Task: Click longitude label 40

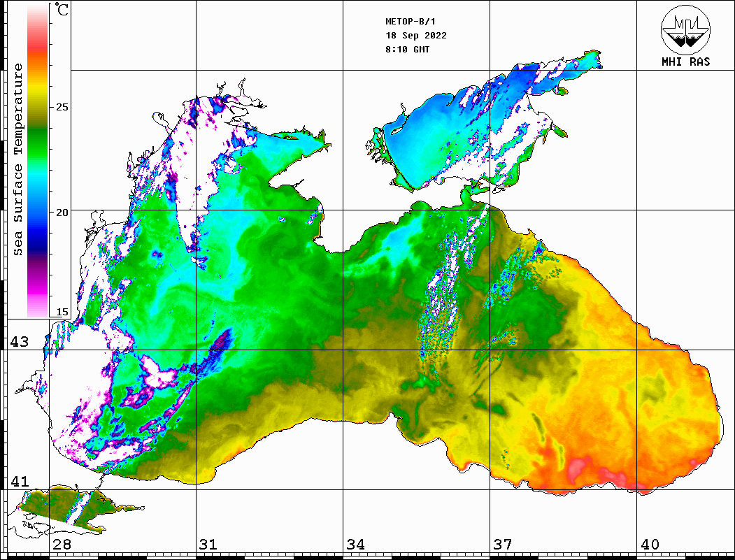Action: pos(650,544)
